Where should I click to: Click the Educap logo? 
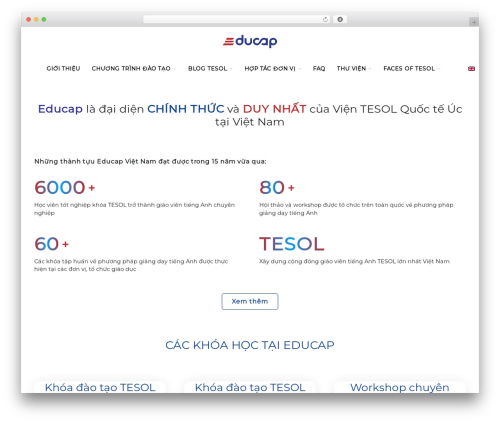pos(250,41)
